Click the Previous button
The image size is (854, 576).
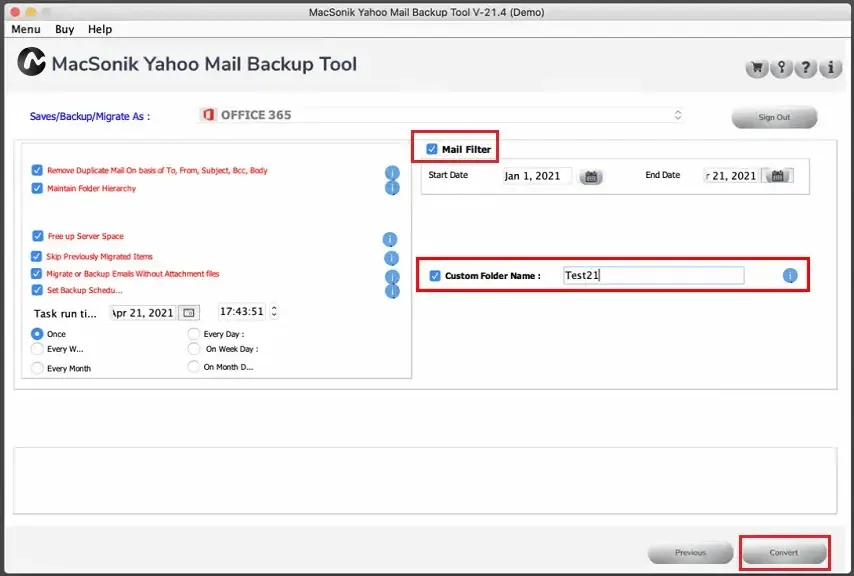tap(690, 553)
